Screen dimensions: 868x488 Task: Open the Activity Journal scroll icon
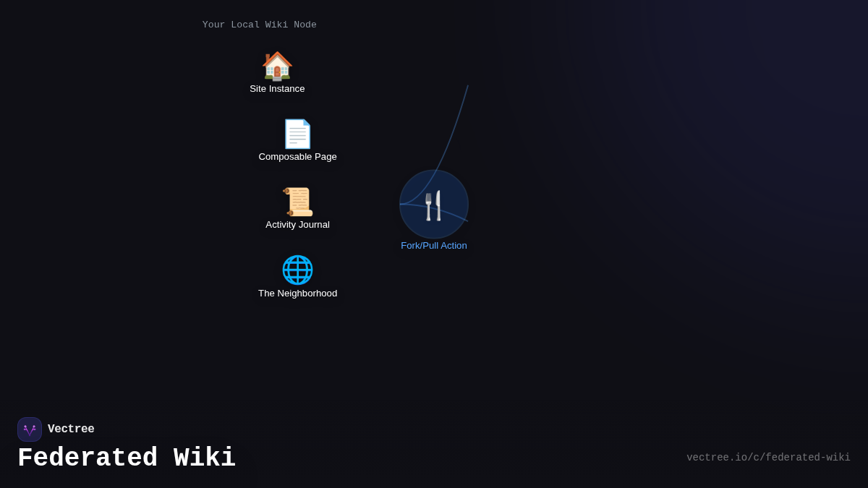pos(297,201)
